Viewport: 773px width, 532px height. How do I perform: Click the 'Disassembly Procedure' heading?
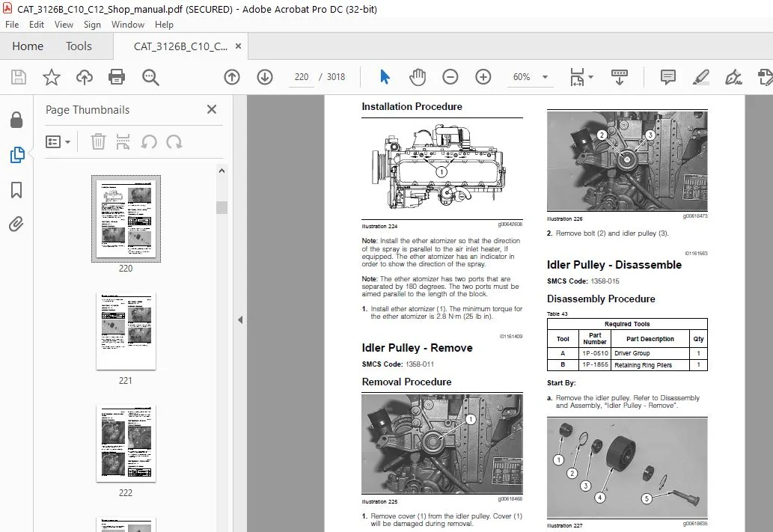601,299
